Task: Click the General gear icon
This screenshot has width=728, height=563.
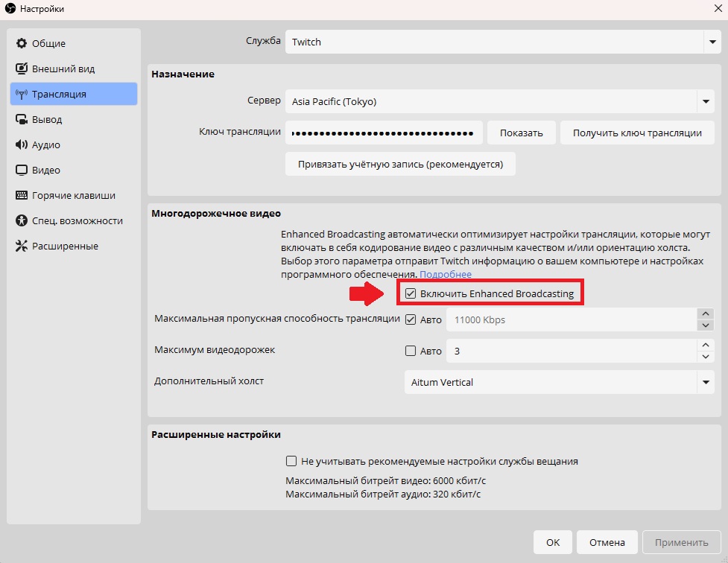Action: (x=22, y=43)
